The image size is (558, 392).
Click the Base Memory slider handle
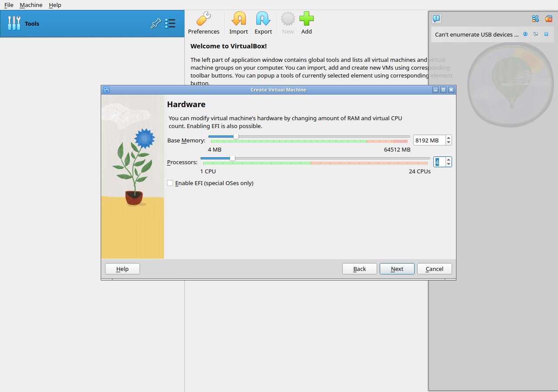click(236, 136)
